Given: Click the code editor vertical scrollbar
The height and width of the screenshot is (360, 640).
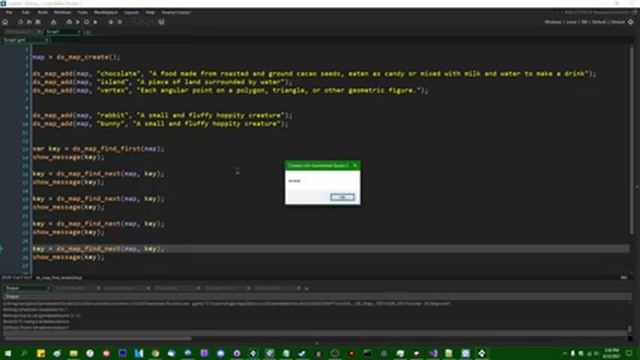Looking at the screenshot, I should click(x=632, y=140).
